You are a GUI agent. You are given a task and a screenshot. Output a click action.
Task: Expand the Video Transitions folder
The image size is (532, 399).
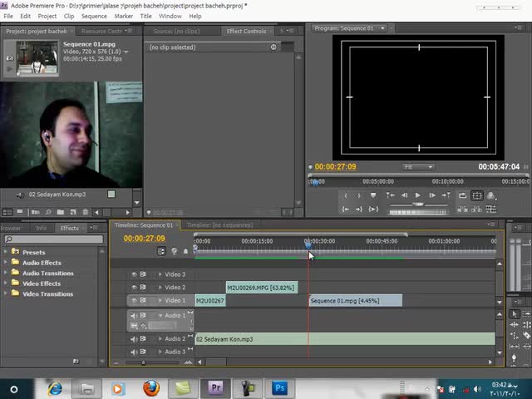6,293
